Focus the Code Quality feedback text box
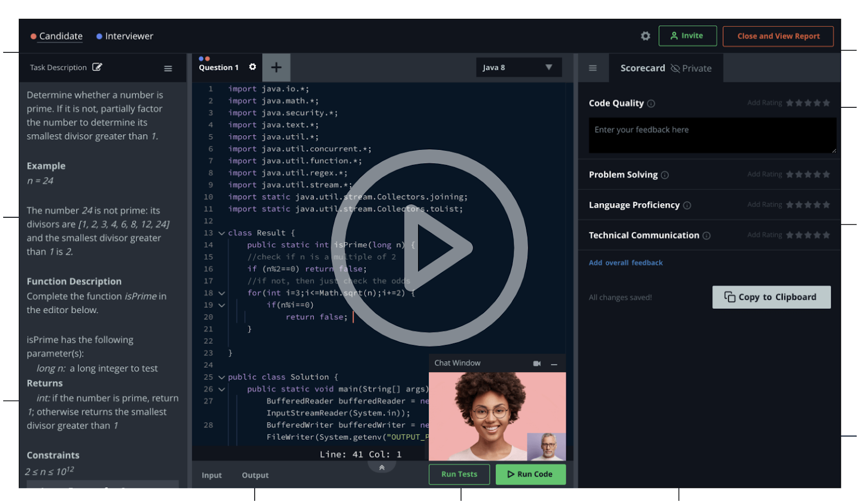Viewport: 863px width, 504px height. tap(713, 135)
